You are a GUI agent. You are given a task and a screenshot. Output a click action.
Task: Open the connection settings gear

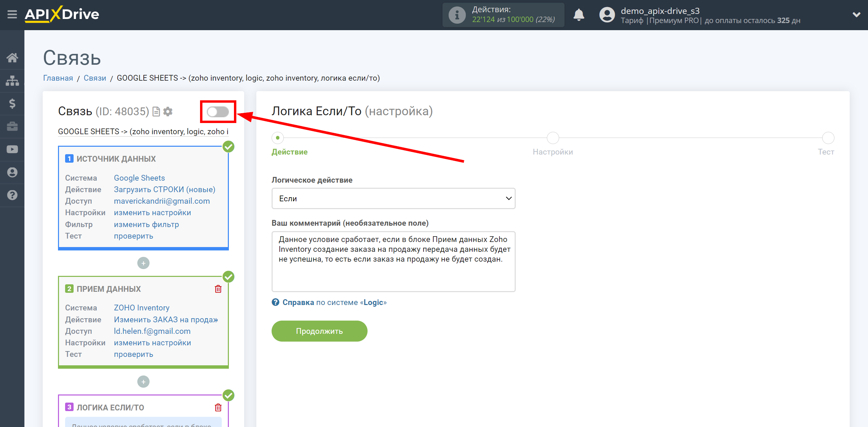point(168,111)
